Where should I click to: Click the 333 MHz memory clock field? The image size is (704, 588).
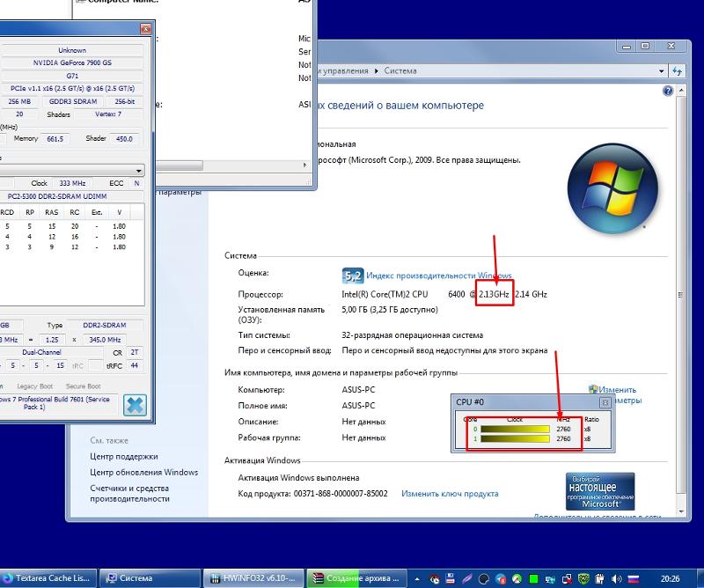point(72,183)
